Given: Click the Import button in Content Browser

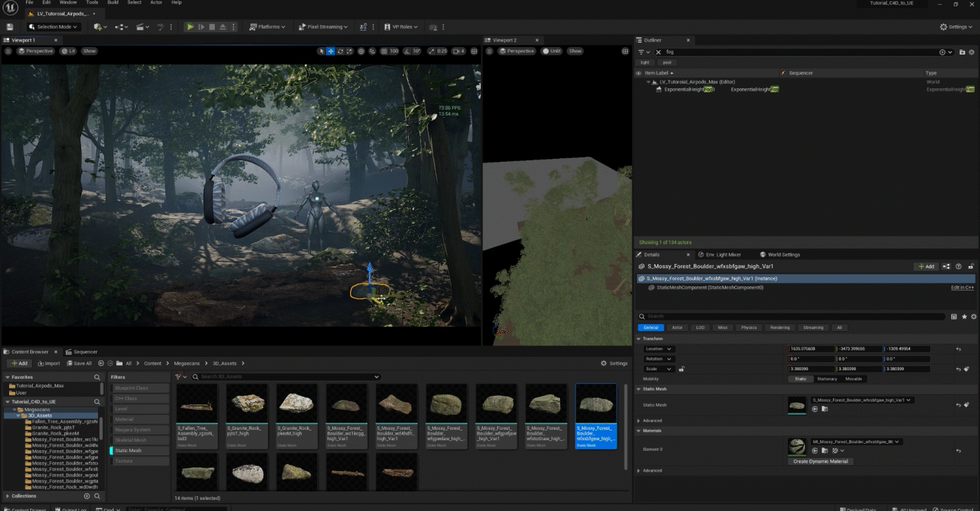Looking at the screenshot, I should click(49, 363).
